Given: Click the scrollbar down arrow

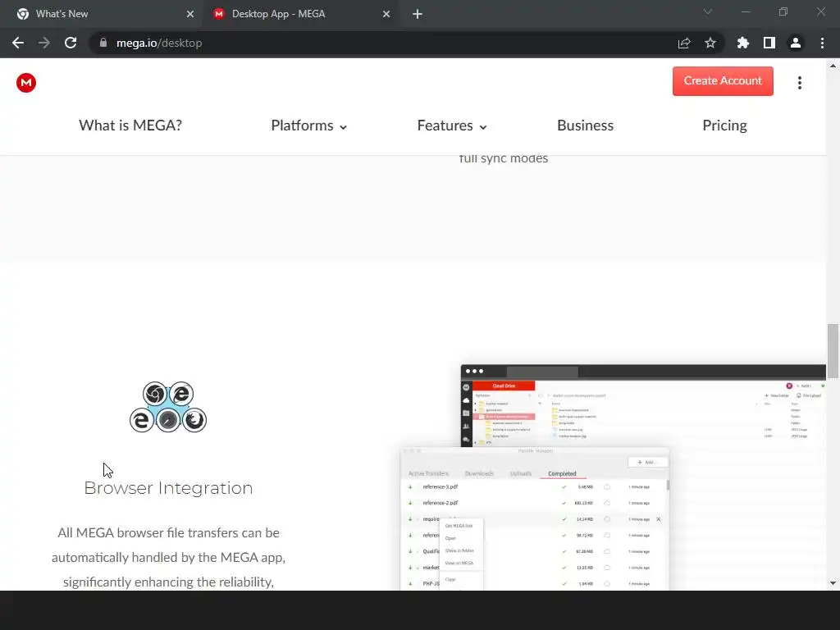Looking at the screenshot, I should (833, 583).
